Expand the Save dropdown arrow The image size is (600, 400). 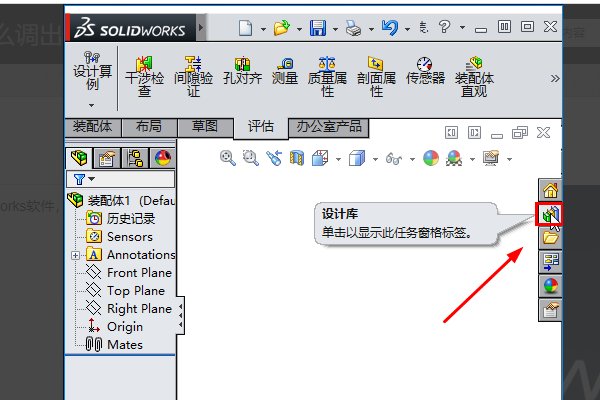pyautogui.click(x=335, y=29)
